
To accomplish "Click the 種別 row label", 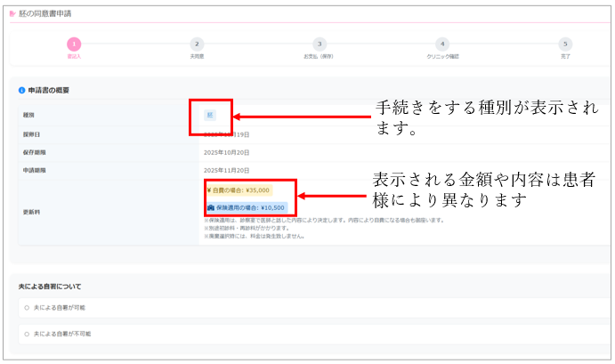I will click(x=28, y=115).
